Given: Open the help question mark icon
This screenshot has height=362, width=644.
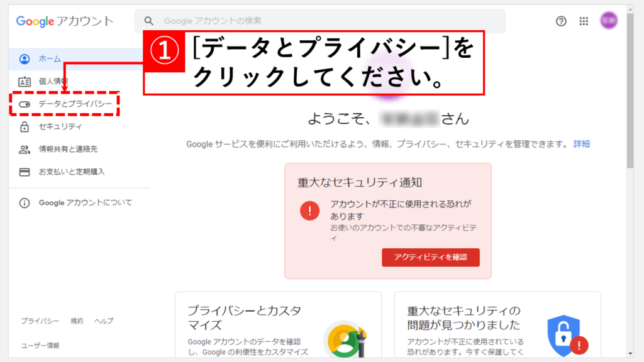Looking at the screenshot, I should pyautogui.click(x=561, y=21).
